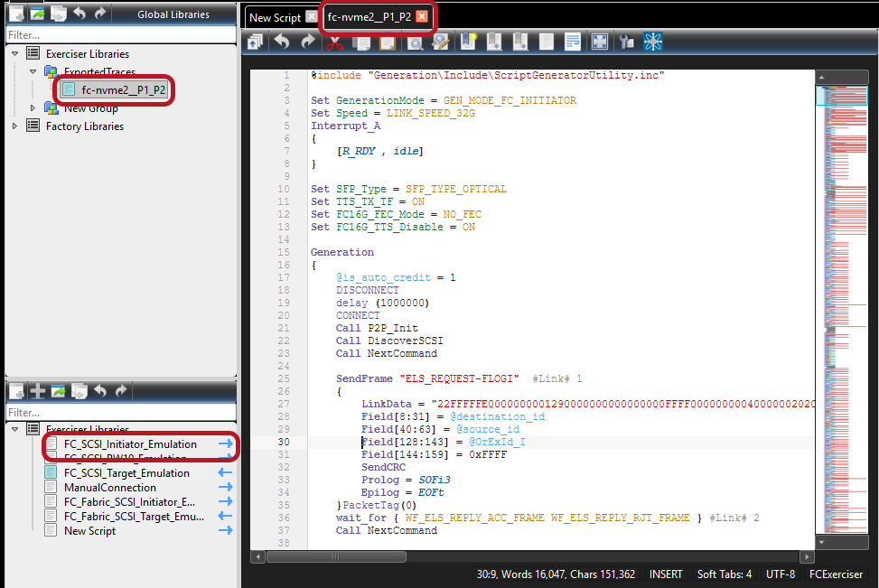
Task: Click the arrow beside FC_Fabric_SCSI_Target_Emu...
Action: [x=225, y=516]
